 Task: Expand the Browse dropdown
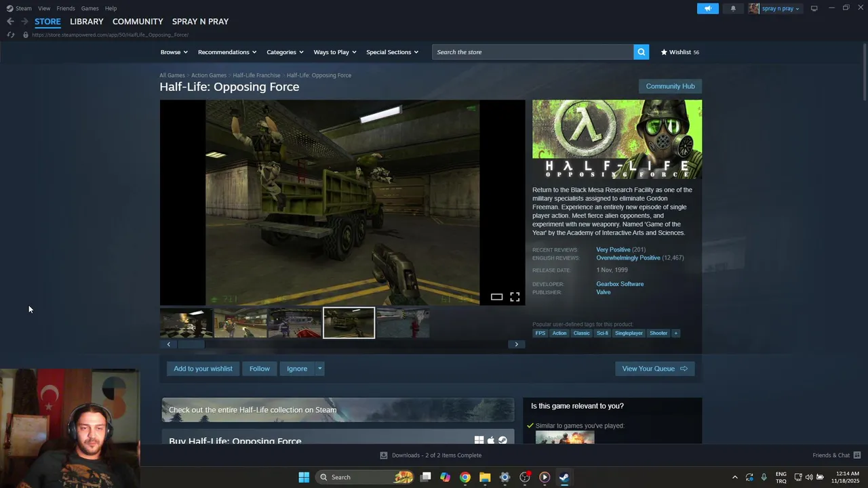pos(174,52)
